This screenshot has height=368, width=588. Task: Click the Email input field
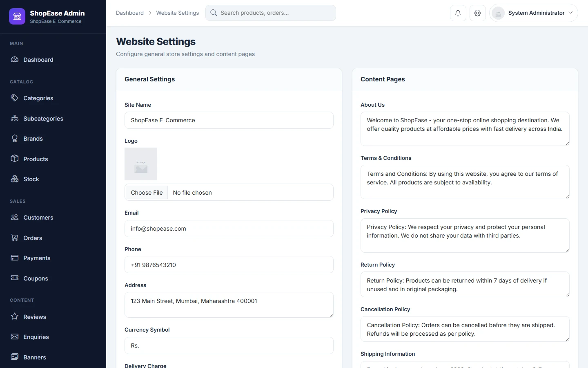(x=229, y=229)
